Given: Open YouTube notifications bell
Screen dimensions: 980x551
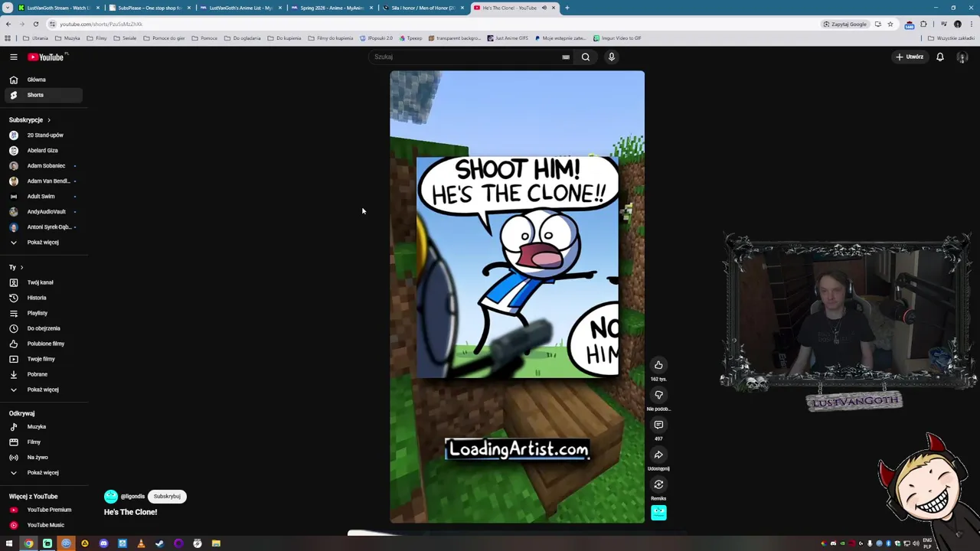Looking at the screenshot, I should pos(940,57).
